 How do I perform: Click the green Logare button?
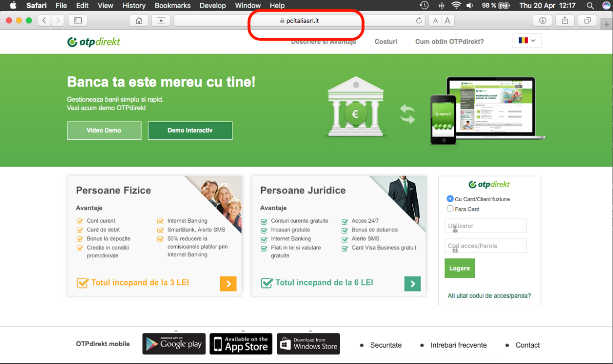point(460,268)
